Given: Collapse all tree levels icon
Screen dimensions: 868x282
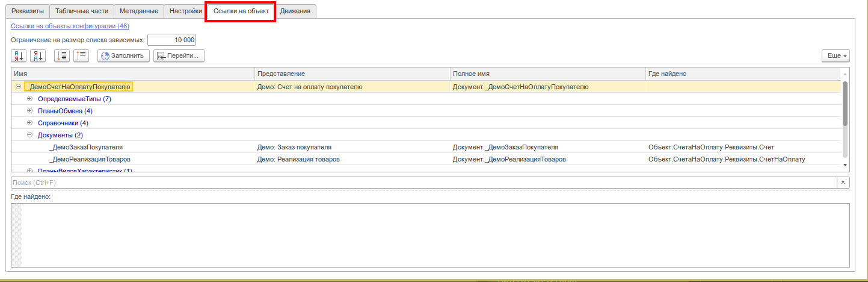Looking at the screenshot, I should click(81, 56).
